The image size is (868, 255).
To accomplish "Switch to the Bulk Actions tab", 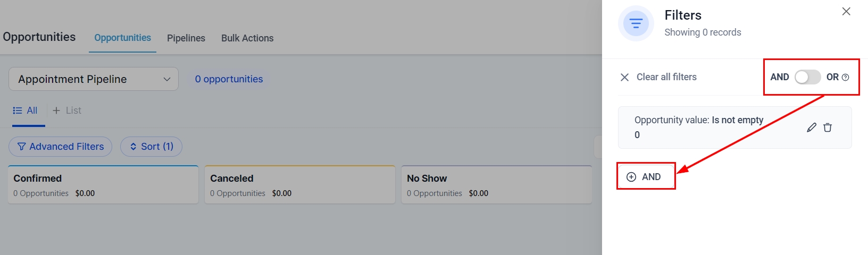I will (x=247, y=38).
